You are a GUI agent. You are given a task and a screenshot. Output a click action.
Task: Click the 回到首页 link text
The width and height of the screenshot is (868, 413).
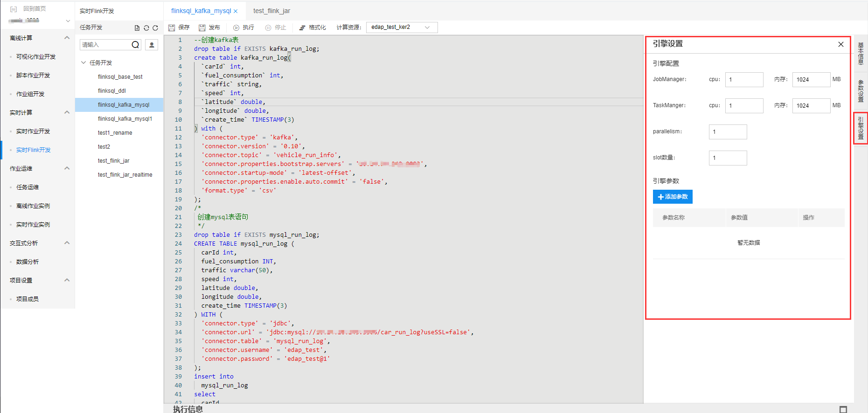35,9
